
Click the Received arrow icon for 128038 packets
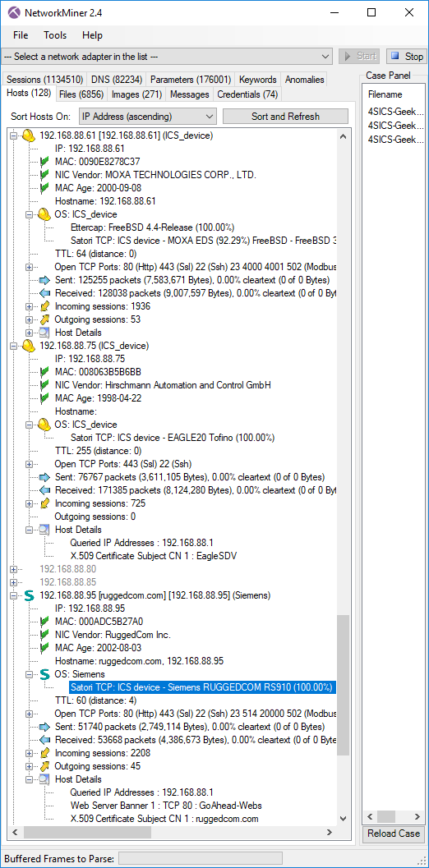coord(45,293)
